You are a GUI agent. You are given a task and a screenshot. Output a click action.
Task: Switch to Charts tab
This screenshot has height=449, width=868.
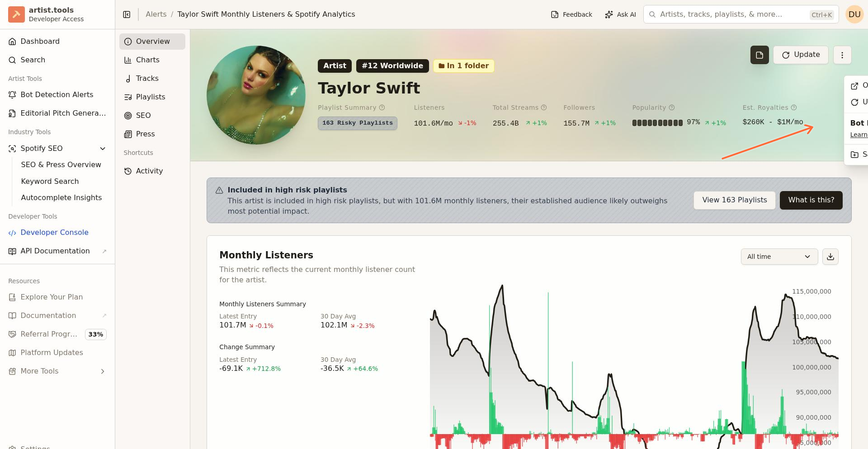[x=152, y=60]
